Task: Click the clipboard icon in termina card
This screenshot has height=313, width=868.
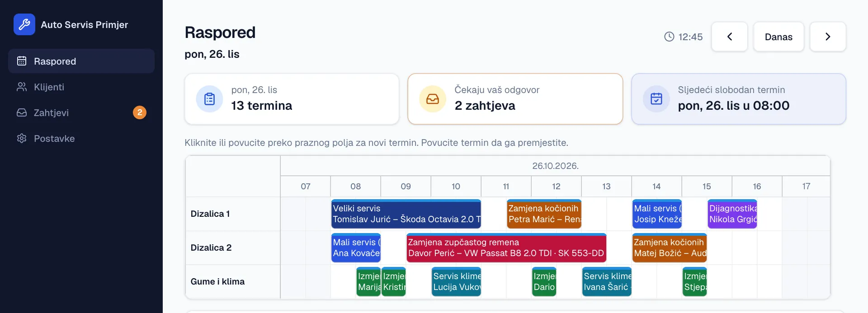Action: [209, 99]
